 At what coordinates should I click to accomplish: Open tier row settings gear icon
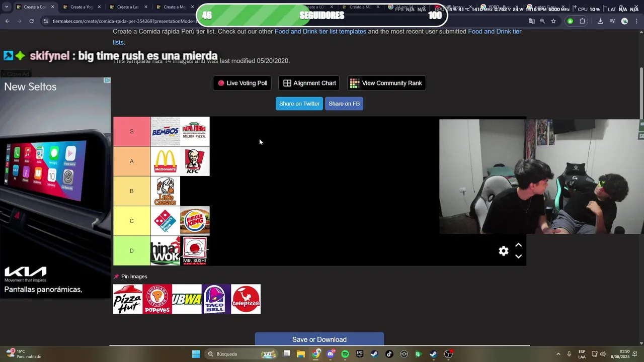504,251
